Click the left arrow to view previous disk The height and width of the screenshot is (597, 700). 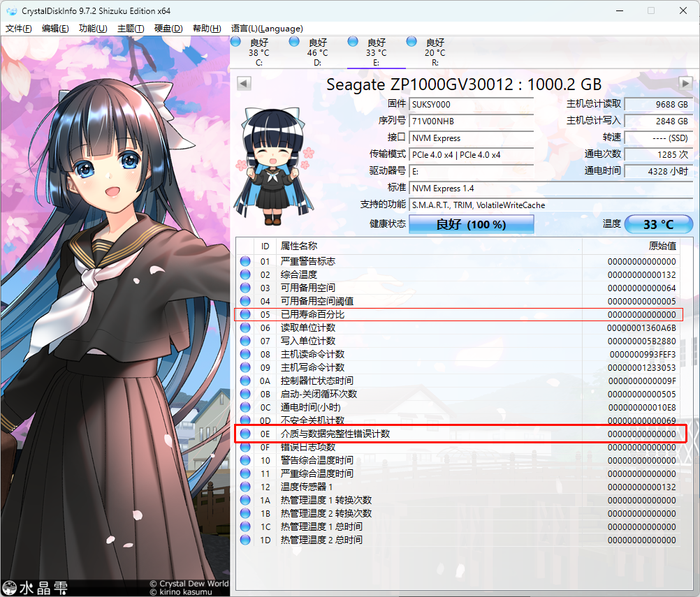click(x=243, y=83)
